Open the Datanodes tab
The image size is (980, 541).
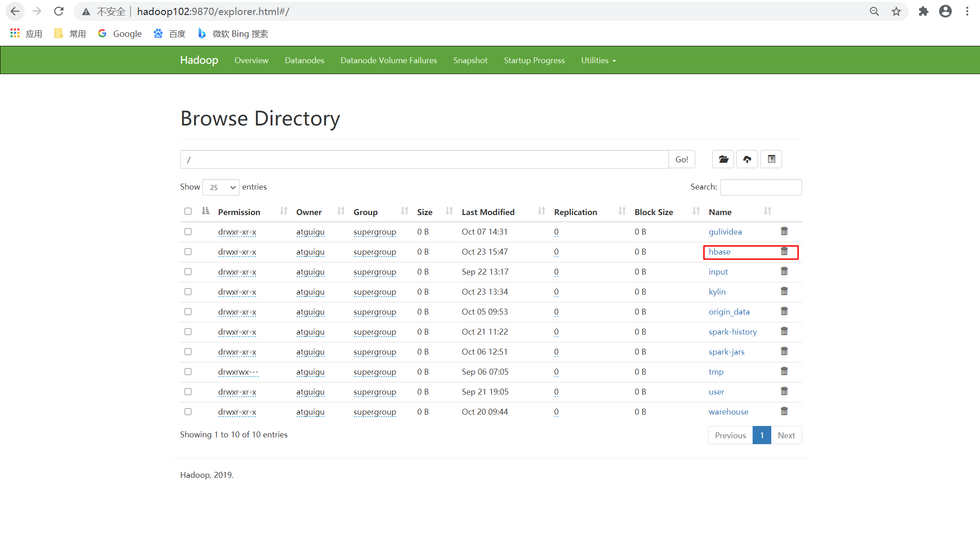tap(304, 60)
